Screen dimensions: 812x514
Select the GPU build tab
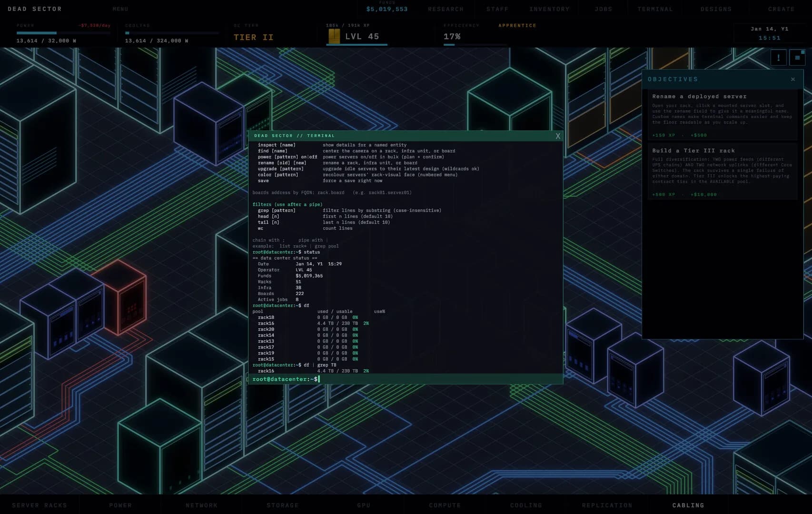tap(364, 505)
